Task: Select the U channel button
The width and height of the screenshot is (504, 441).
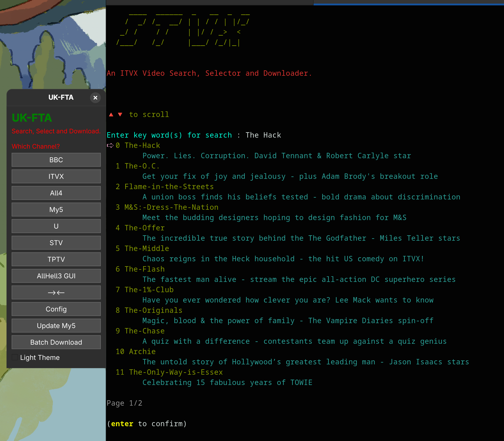Action: 56,226
